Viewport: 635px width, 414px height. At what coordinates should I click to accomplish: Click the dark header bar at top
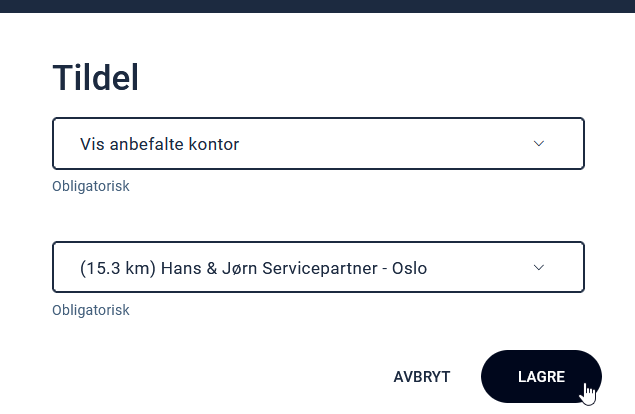pyautogui.click(x=317, y=6)
